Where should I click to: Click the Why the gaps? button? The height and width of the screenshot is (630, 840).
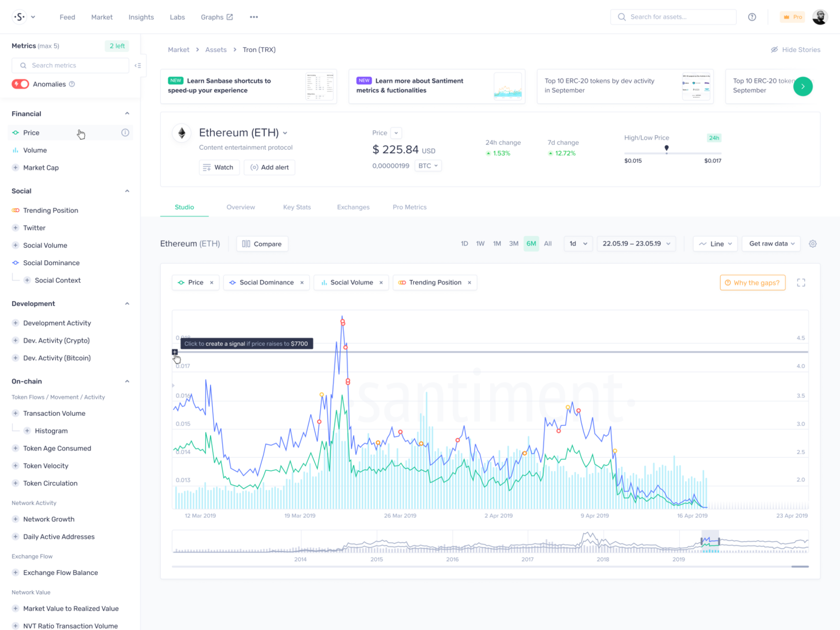(x=752, y=282)
